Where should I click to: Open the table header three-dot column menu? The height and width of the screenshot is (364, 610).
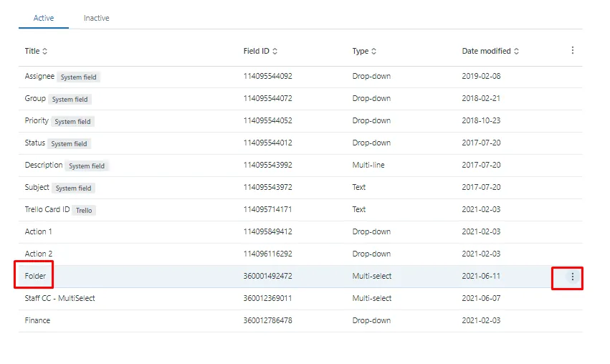click(x=572, y=50)
